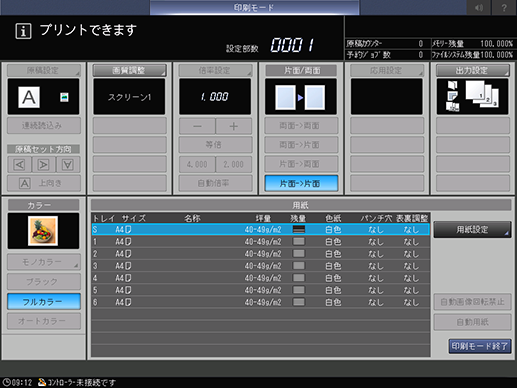Click 印刷モード終了 to exit print mode
This screenshot has width=517, height=388.
(480, 346)
